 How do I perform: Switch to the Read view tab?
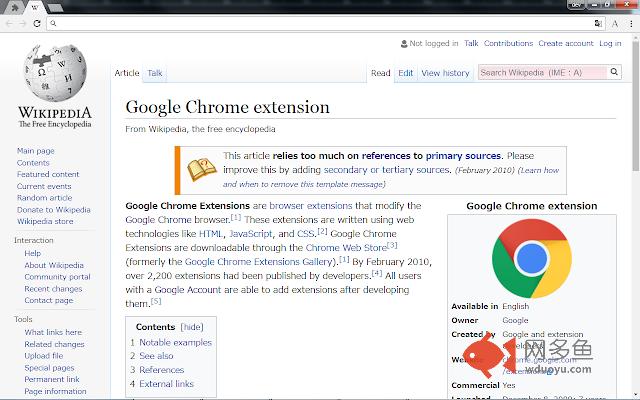tap(380, 73)
